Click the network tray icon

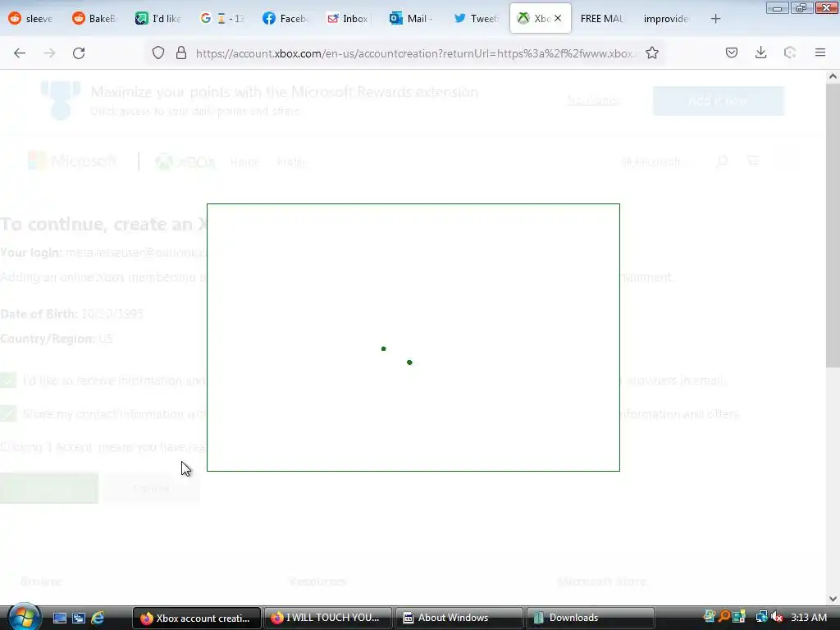point(762,617)
